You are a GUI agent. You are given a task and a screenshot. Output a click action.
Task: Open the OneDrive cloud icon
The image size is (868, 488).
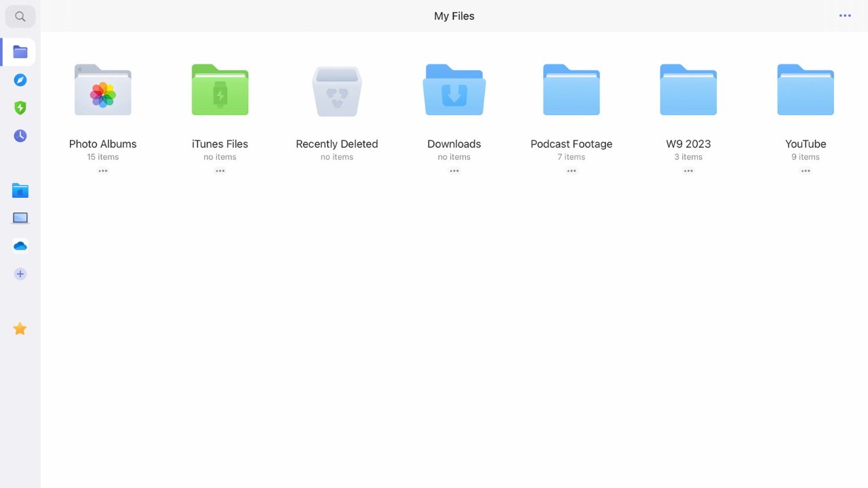20,246
